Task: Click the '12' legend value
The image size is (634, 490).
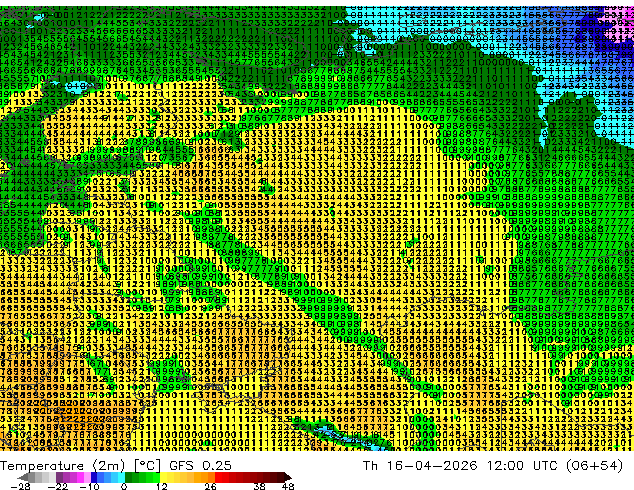Action: point(162,486)
